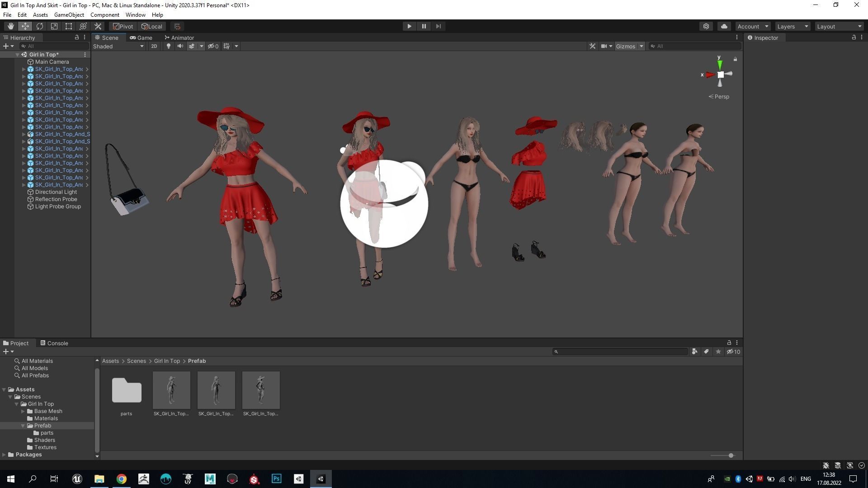Switch to the Game tab
Screen dimensions: 868x488
coord(141,38)
